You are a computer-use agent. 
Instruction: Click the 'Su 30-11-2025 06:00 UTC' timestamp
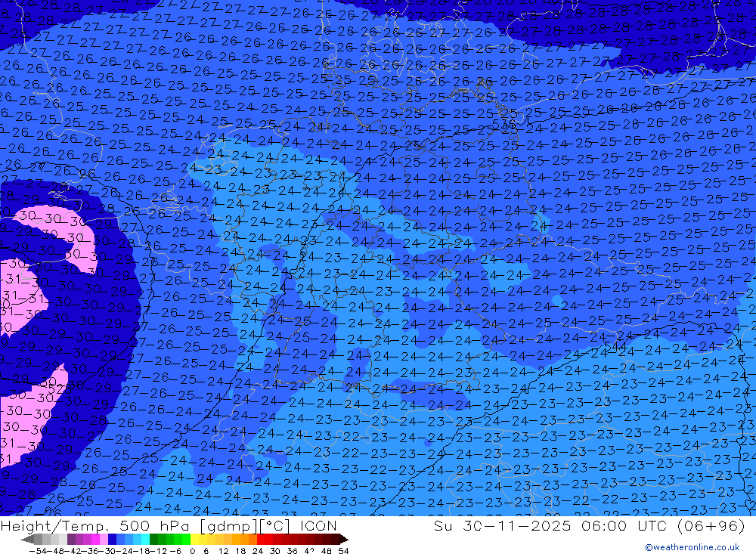(549, 525)
